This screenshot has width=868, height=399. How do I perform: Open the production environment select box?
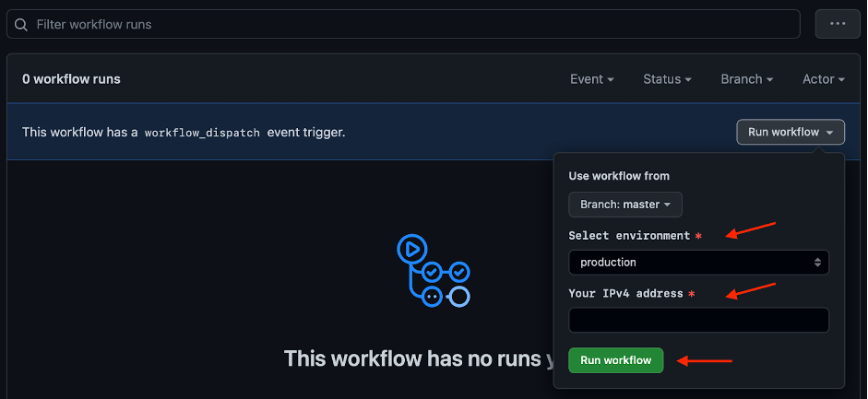[x=698, y=263]
